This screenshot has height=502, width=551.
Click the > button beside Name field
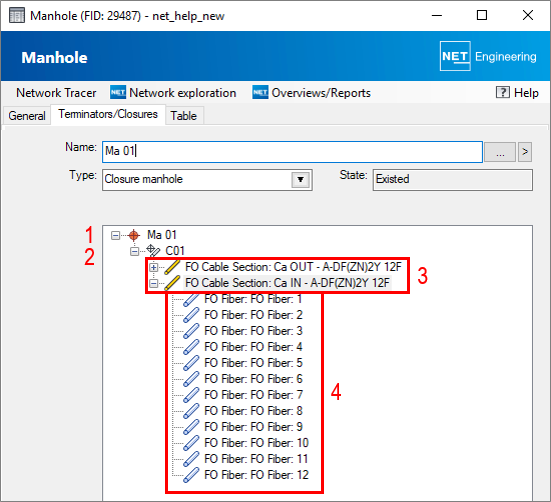[525, 152]
